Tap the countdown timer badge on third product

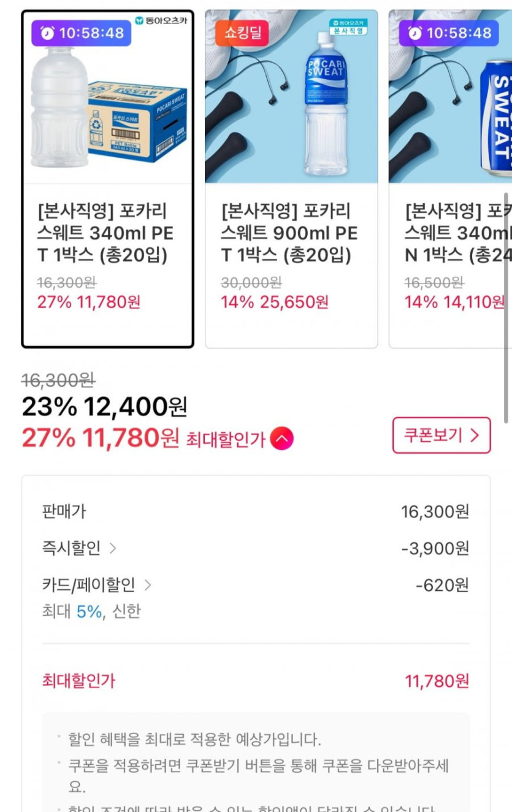[449, 33]
